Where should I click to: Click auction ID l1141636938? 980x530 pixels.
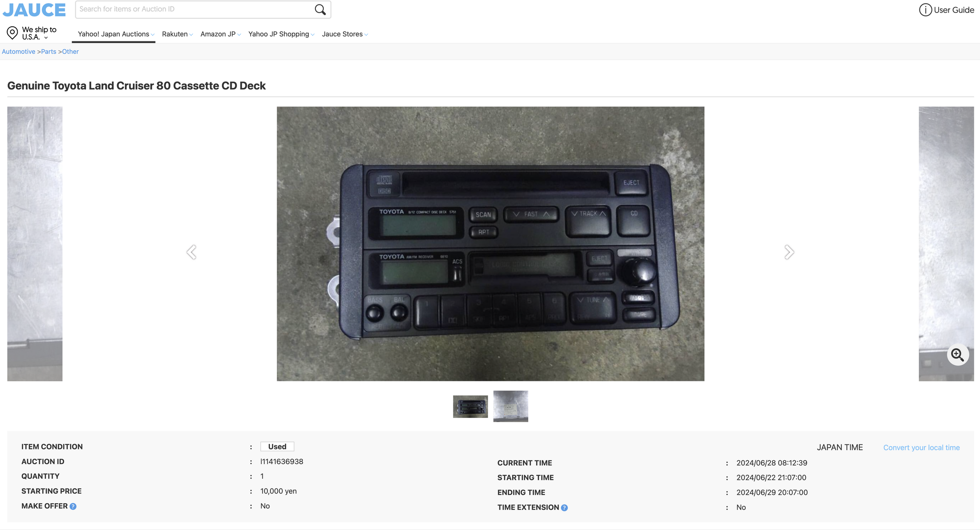coord(282,462)
